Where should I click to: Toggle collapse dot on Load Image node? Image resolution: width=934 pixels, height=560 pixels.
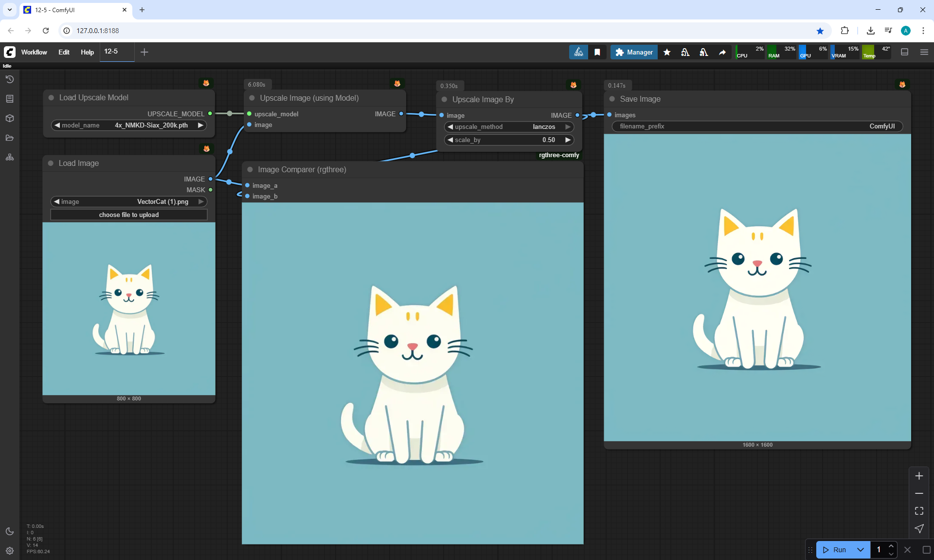pos(51,163)
